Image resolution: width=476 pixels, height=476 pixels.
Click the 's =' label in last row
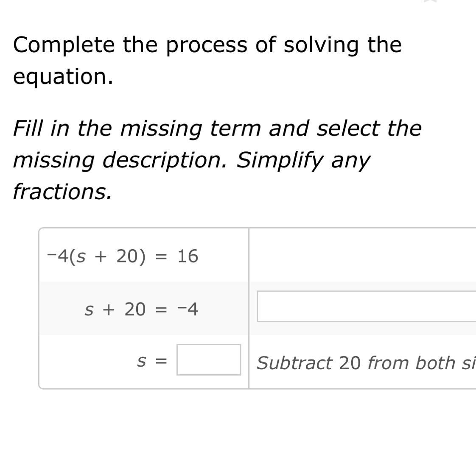[152, 361]
